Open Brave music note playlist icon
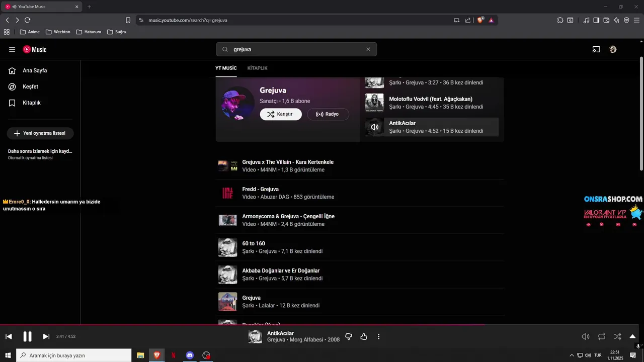 (x=586, y=20)
